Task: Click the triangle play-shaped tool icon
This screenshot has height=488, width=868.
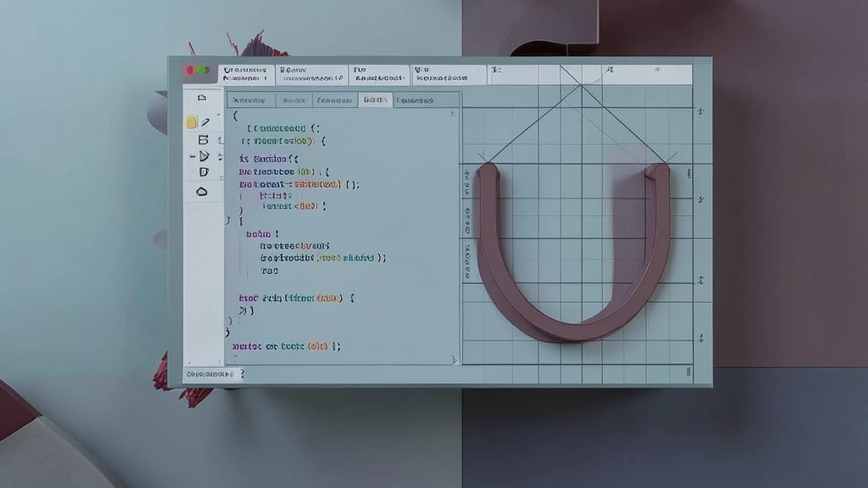Action: coord(204,156)
